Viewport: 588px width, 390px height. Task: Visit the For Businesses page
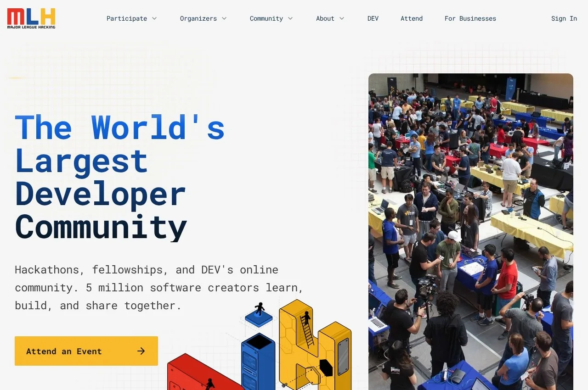[x=470, y=18]
